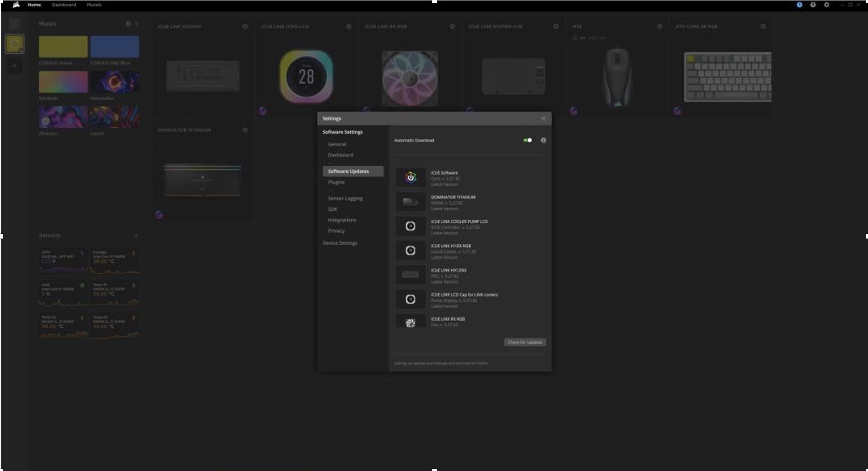Viewport: 868px width, 471px height.
Task: Open the notifications icon in title bar
Action: (x=799, y=5)
